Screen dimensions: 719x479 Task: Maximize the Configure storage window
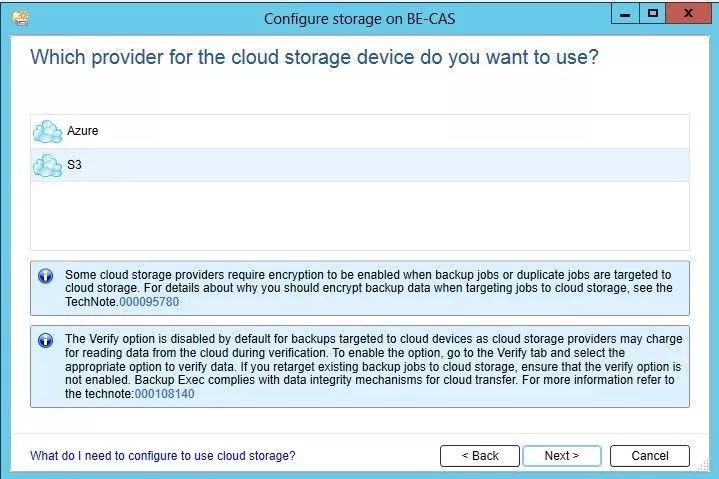point(654,14)
